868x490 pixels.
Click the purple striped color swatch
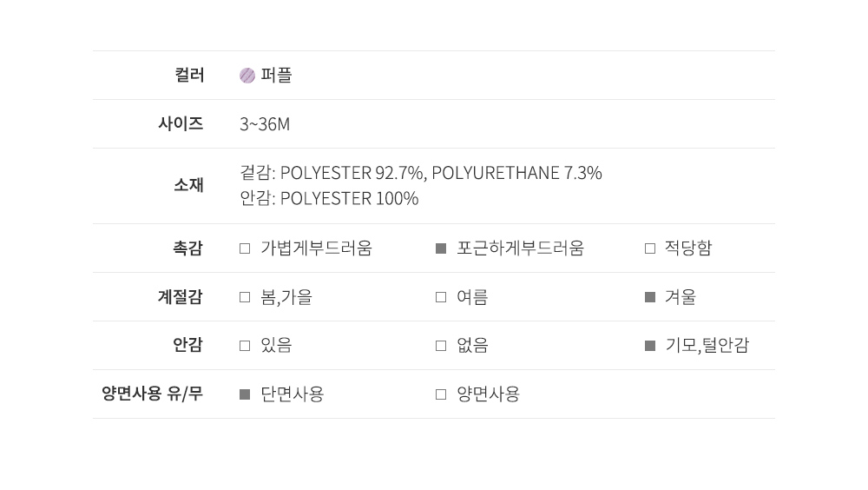pos(247,76)
